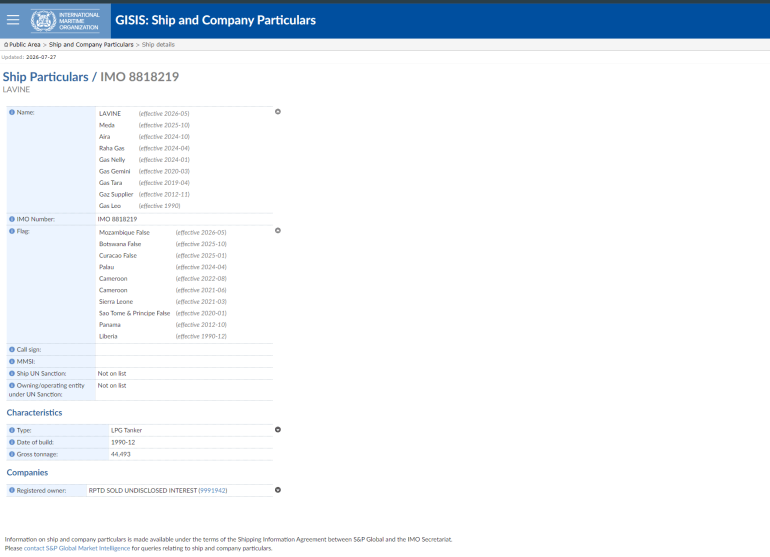Click the info icon beside Type
This screenshot has height=557, width=770.
(12, 430)
